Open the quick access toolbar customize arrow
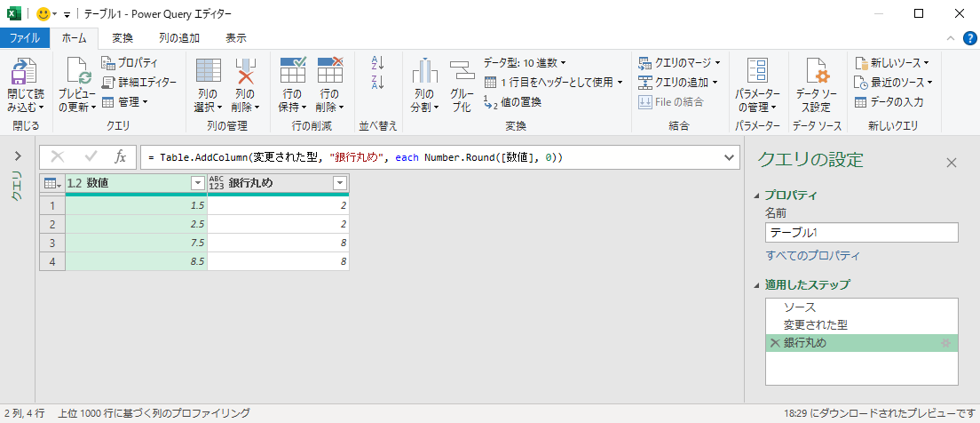The height and width of the screenshot is (423, 980). click(67, 14)
